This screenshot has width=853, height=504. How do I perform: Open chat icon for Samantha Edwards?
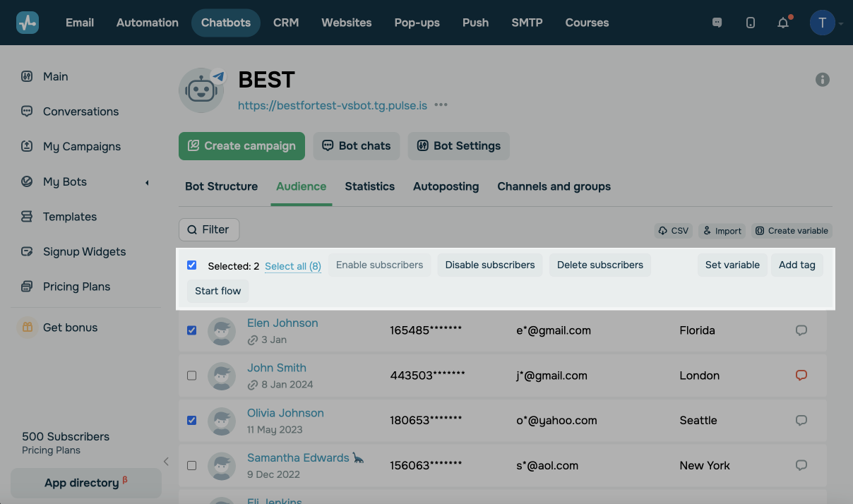[801, 465]
